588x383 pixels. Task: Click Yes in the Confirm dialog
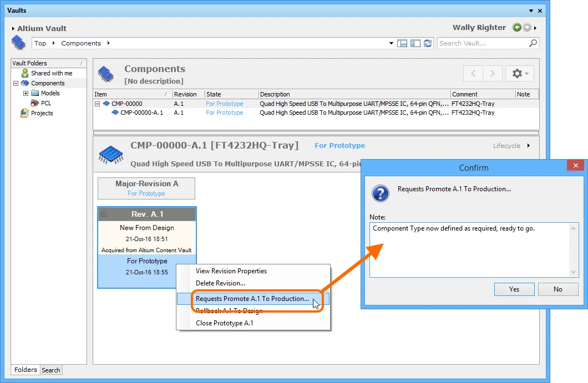click(514, 289)
